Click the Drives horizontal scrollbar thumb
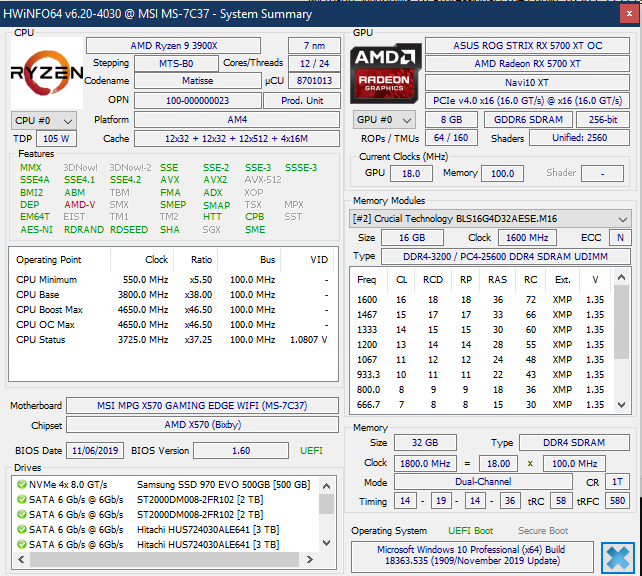This screenshot has width=642, height=576. pos(164,559)
